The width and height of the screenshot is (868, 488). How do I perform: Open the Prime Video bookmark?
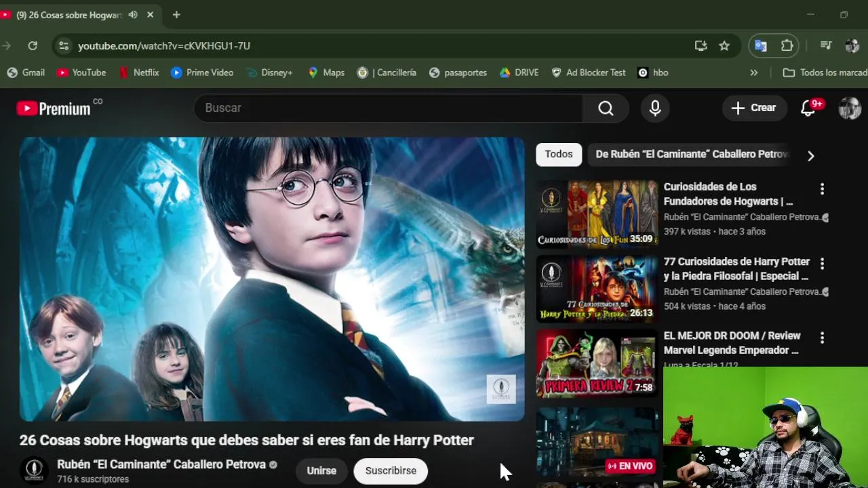point(202,73)
